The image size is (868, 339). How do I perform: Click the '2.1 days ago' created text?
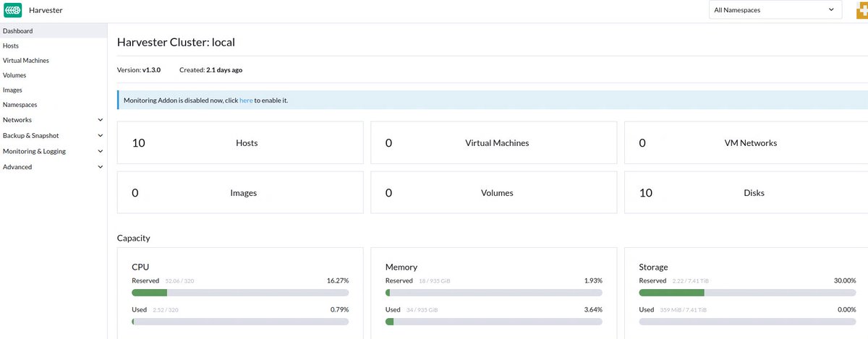(x=224, y=70)
